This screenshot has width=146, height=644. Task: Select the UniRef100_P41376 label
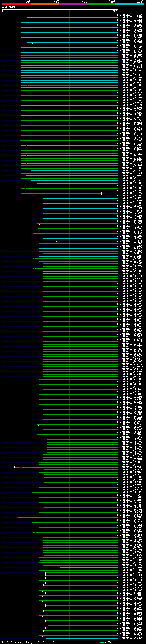pyautogui.click(x=131, y=156)
